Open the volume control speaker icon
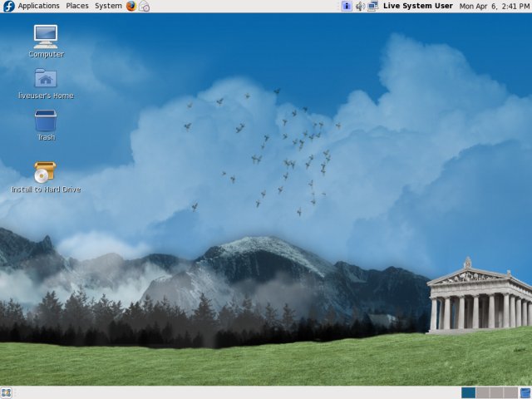This screenshot has height=399, width=532. coord(360,6)
